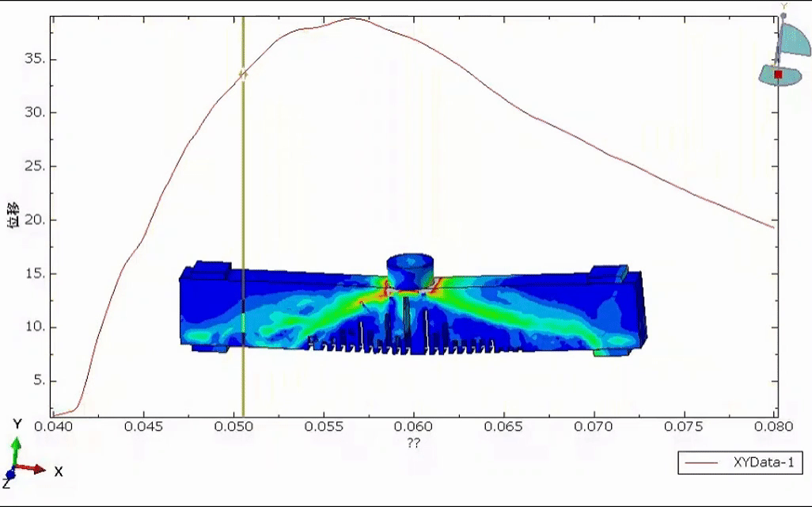Select the vertical axis title 位移
Screen dimensions: 812x507
pos(13,215)
